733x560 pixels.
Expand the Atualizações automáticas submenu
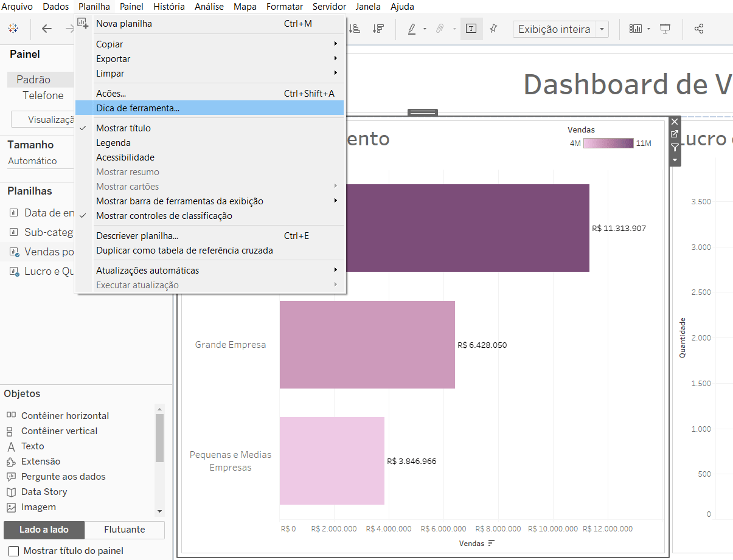coord(210,271)
